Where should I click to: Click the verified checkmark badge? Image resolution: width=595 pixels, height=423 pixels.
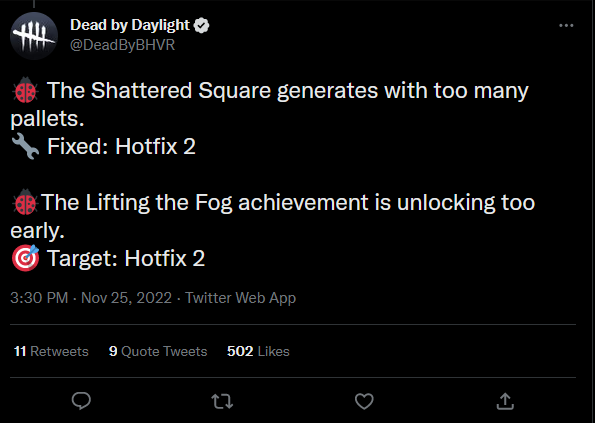tap(201, 25)
